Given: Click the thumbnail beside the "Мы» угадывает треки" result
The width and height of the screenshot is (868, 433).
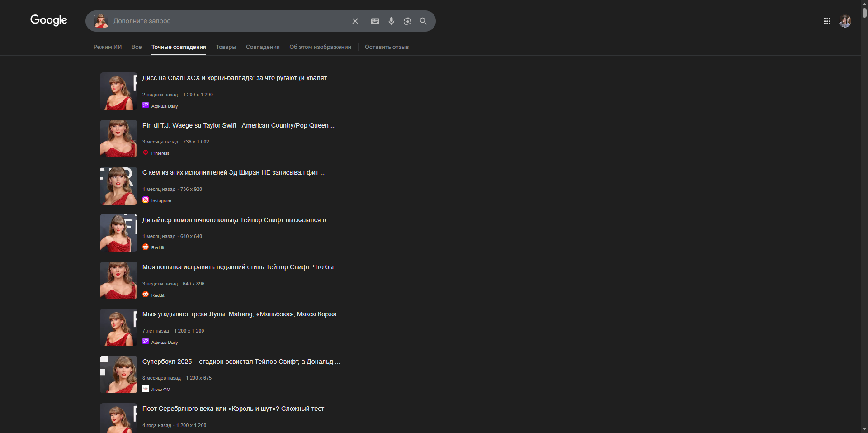Looking at the screenshot, I should click(118, 327).
